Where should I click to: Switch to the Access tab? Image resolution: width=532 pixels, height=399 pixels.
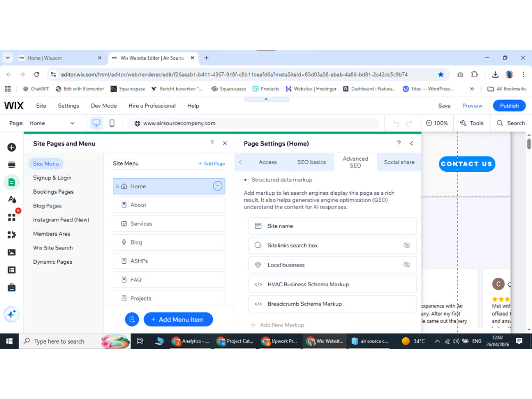[268, 162]
